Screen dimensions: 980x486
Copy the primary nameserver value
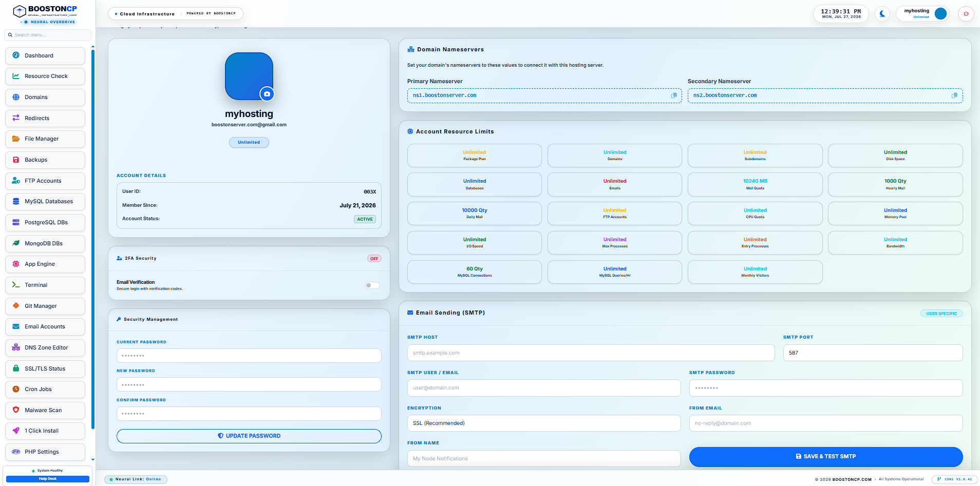point(674,95)
